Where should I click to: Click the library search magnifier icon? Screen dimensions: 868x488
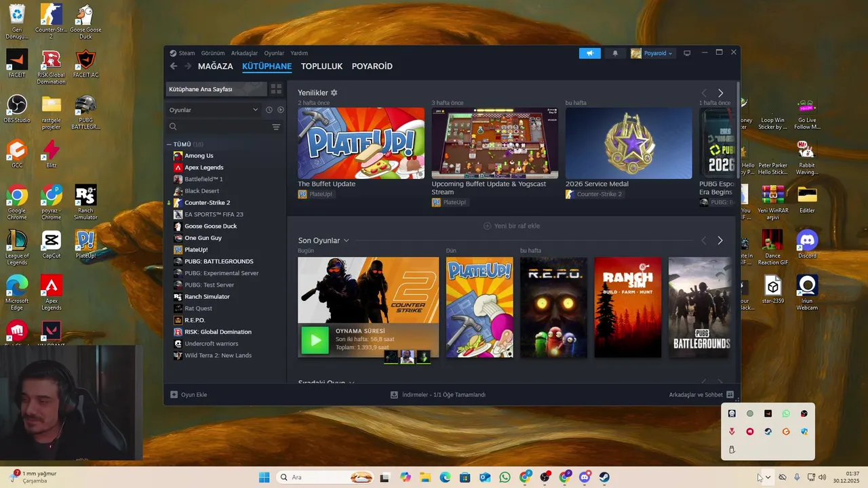coord(173,127)
